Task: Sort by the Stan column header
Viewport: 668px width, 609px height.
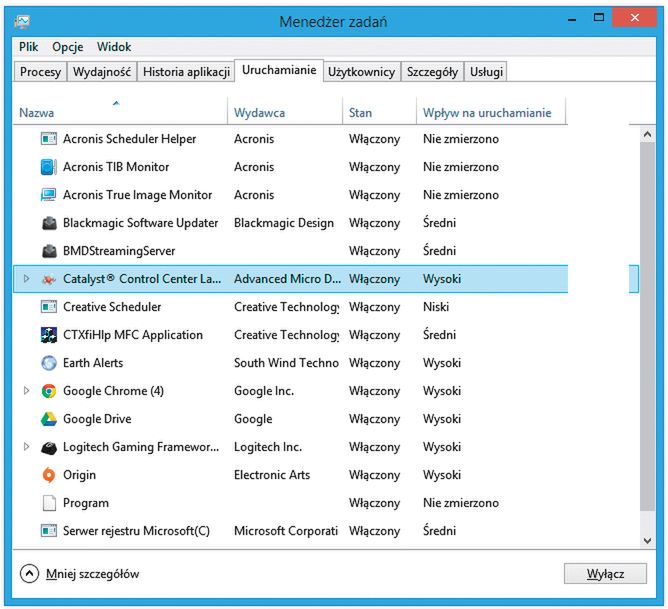Action: [379, 112]
